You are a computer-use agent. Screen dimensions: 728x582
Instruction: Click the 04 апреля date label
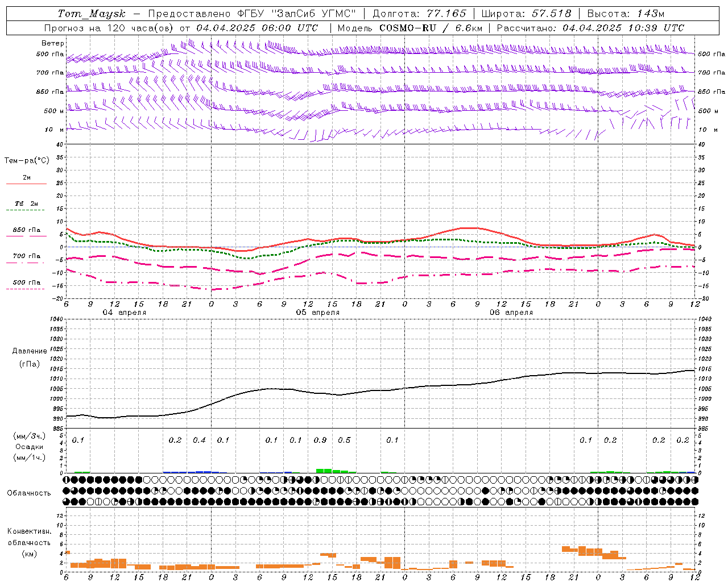point(125,313)
